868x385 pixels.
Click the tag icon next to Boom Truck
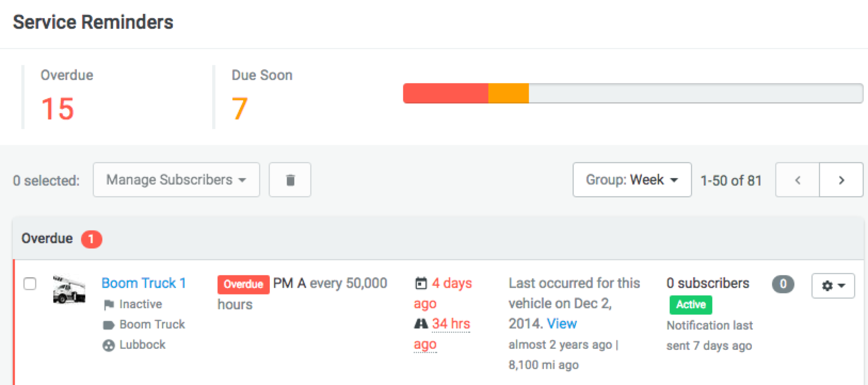[x=109, y=325]
